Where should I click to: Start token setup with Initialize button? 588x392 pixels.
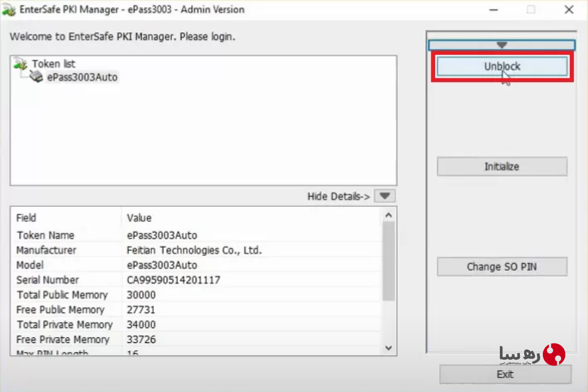point(502,167)
